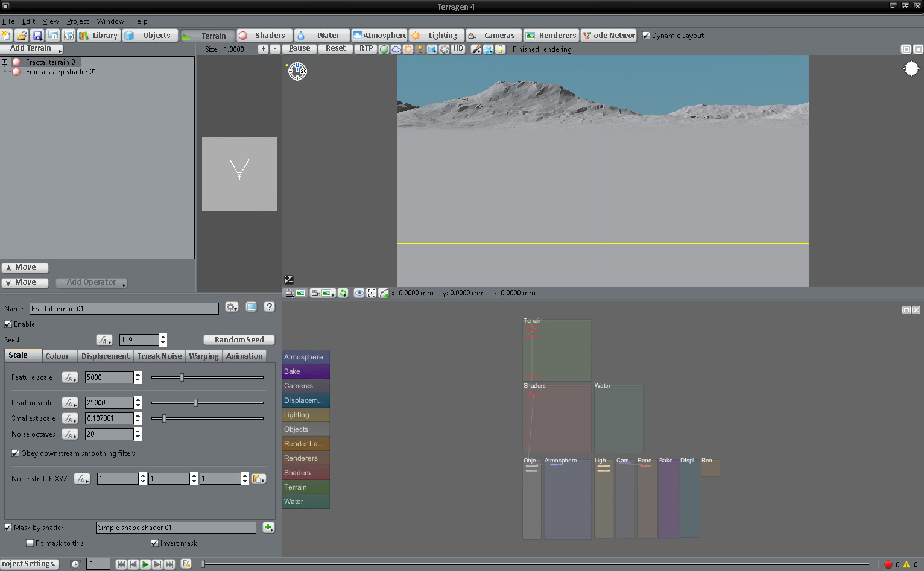924x571 pixels.
Task: Click the compass navigation widget in preview
Action: [x=297, y=71]
